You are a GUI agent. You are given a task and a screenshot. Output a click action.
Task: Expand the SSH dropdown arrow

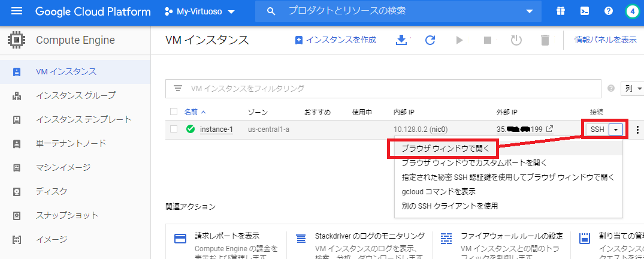[616, 129]
